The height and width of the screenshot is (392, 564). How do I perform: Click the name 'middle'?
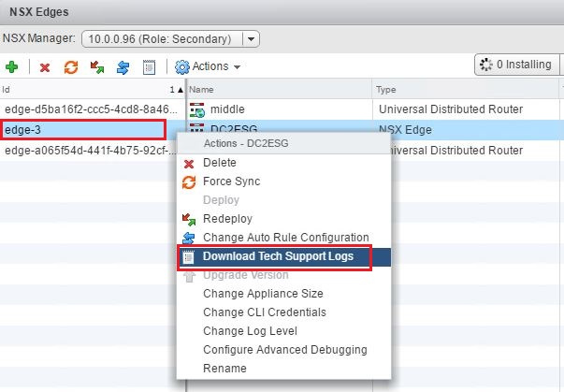click(227, 109)
